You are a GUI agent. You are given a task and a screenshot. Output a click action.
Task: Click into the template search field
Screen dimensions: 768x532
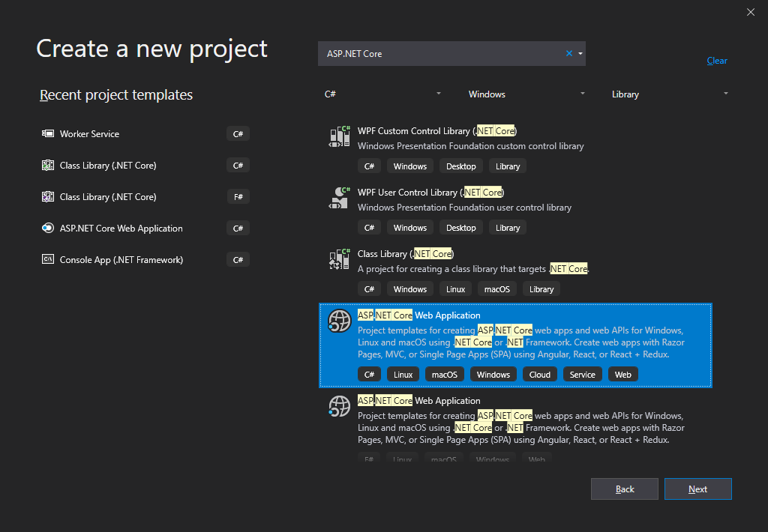(442, 54)
